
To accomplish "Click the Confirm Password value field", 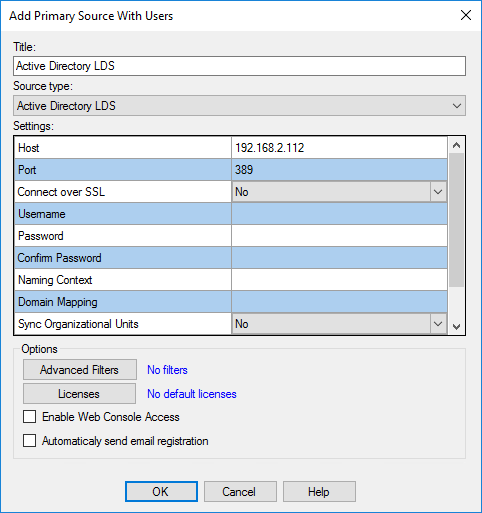I will tap(339, 258).
